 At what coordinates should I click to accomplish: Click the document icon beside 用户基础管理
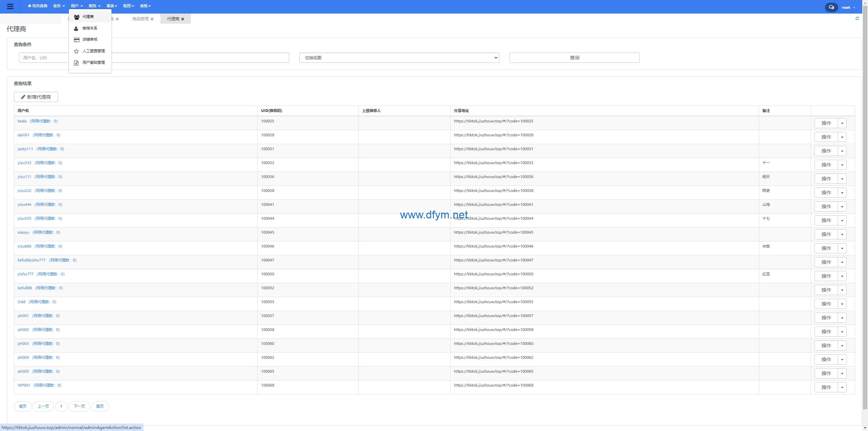tap(76, 63)
